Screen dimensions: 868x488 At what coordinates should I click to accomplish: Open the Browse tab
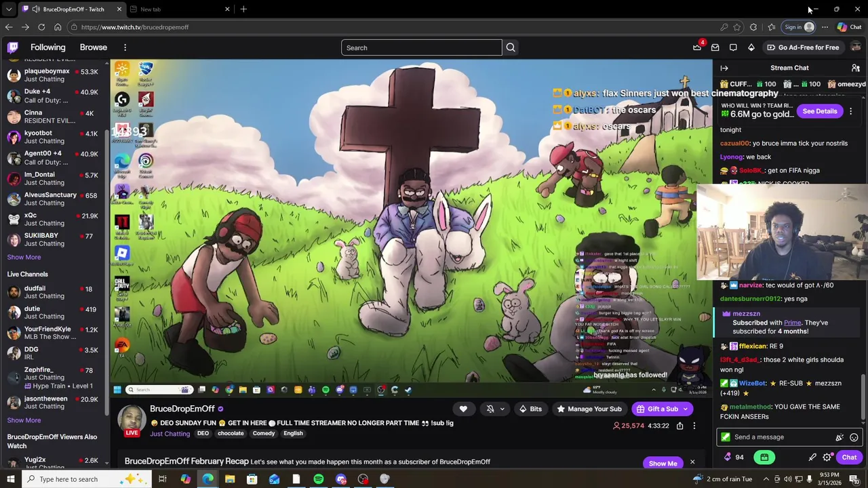click(x=94, y=47)
